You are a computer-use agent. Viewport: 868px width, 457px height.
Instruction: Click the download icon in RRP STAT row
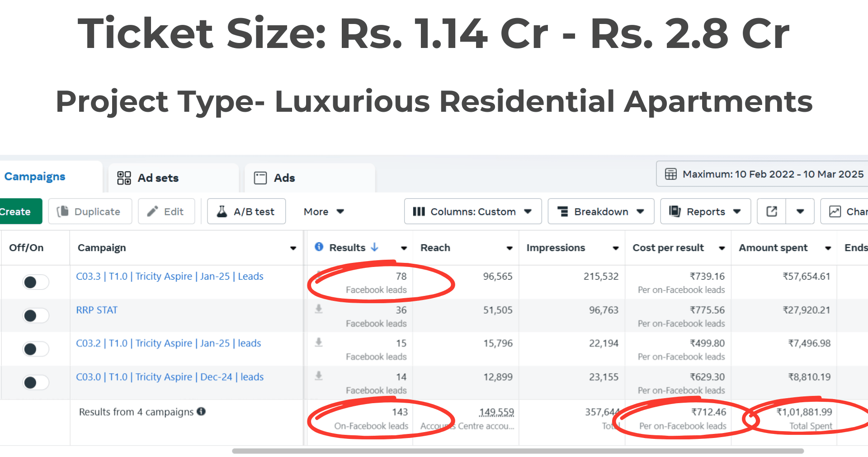[x=319, y=309]
